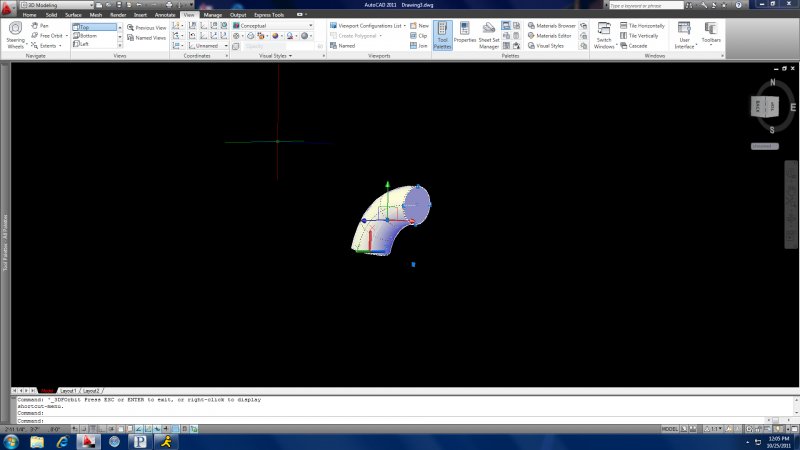Viewport: 800px width, 450px height.
Task: Switch to the Home ribbon tab
Action: 29,16
